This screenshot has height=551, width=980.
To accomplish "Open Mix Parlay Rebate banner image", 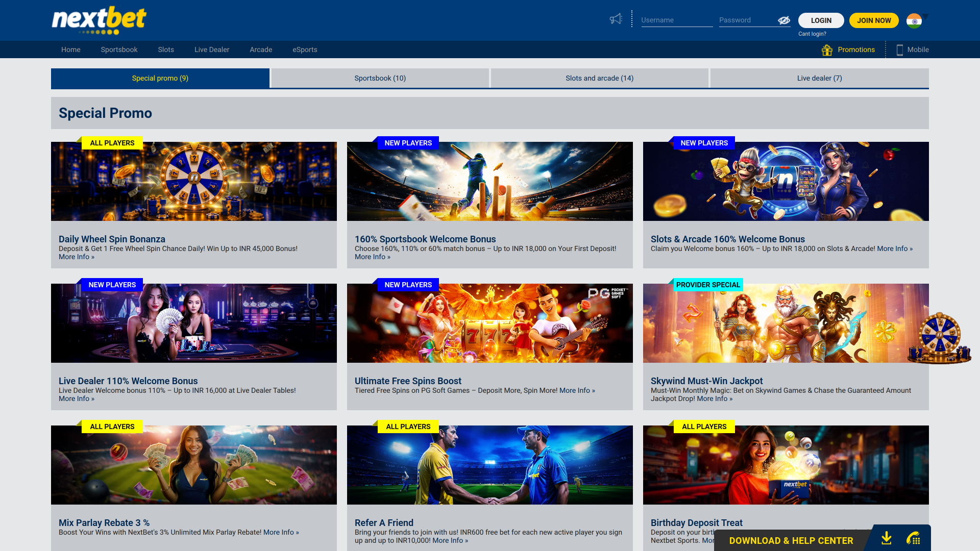I will click(194, 465).
